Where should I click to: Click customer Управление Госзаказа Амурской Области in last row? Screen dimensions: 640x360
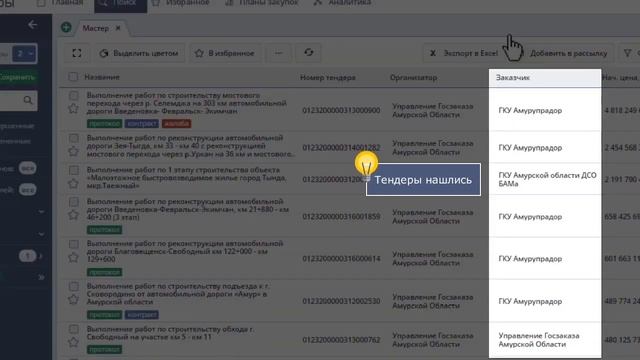click(x=539, y=340)
